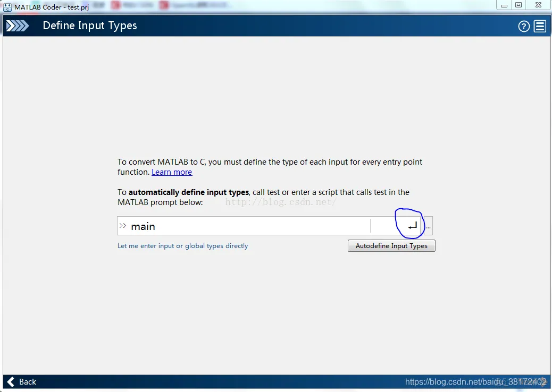This screenshot has width=552, height=392.
Task: Maximize the MATLAB Coder window
Action: 518,5
